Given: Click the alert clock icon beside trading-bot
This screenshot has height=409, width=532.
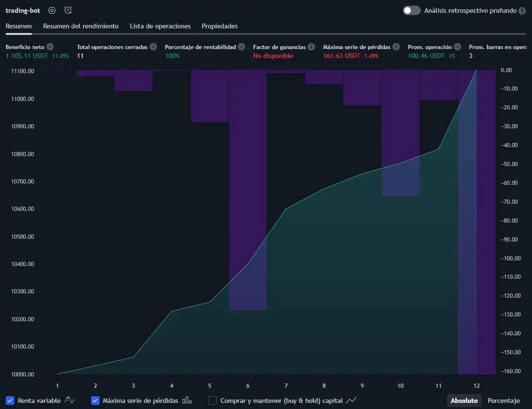Looking at the screenshot, I should click(68, 10).
